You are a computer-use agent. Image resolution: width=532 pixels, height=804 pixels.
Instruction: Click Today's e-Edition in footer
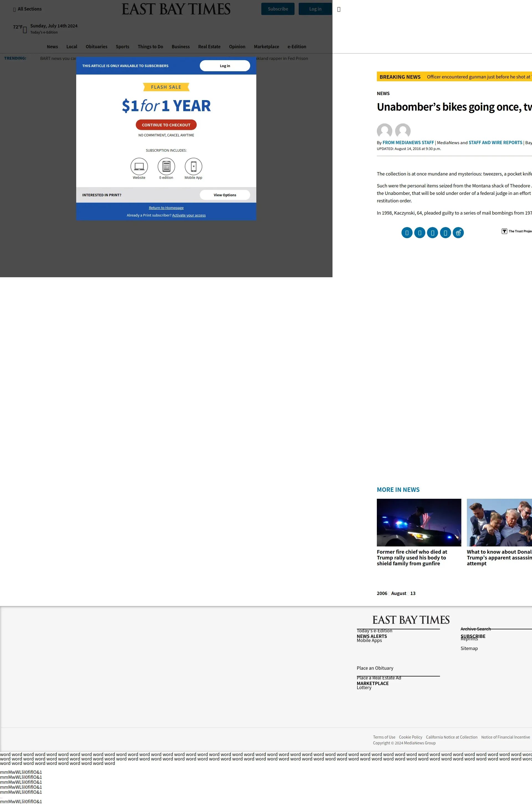(374, 631)
